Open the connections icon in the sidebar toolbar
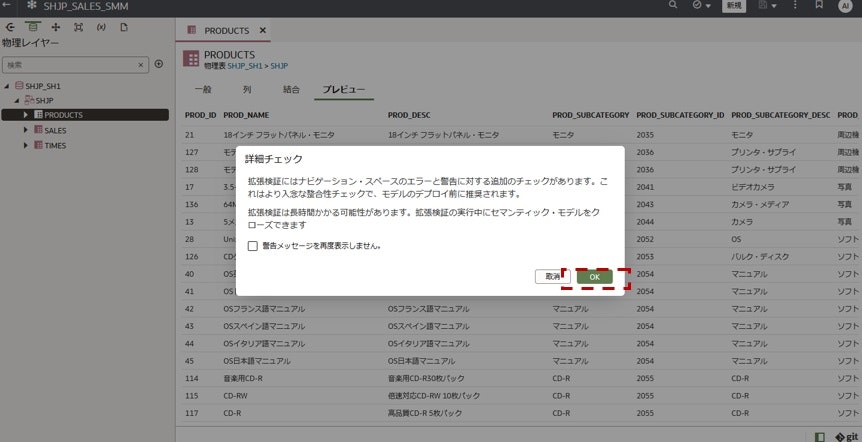 [x=10, y=27]
